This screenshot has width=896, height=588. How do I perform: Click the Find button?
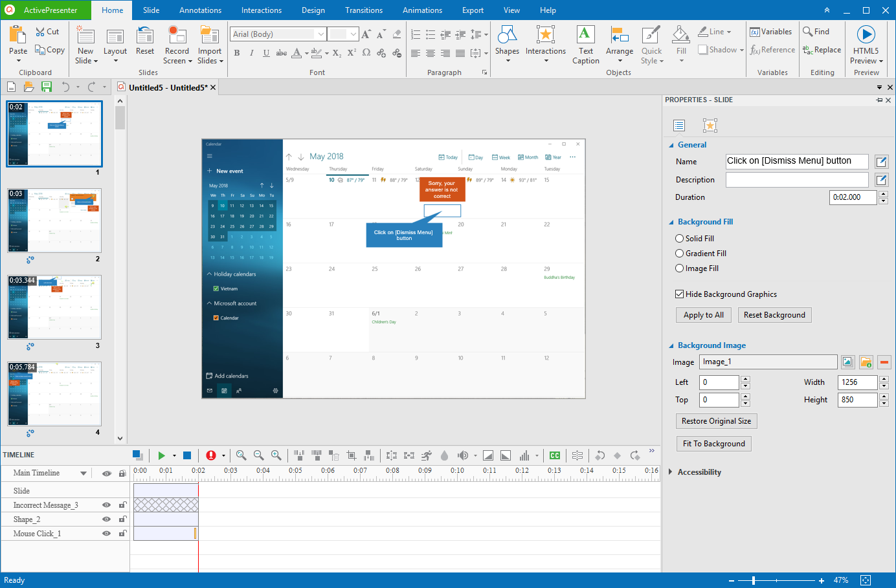[x=816, y=31]
